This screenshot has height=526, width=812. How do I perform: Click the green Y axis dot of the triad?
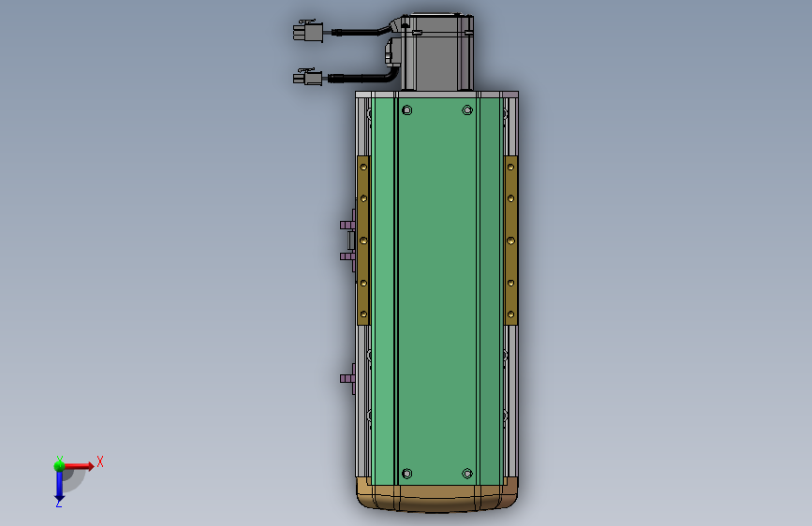click(60, 466)
